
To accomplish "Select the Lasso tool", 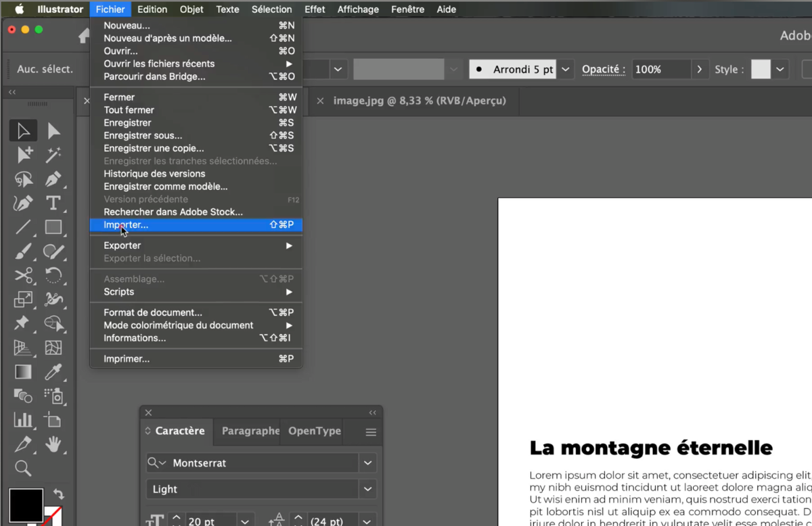I will [24, 179].
